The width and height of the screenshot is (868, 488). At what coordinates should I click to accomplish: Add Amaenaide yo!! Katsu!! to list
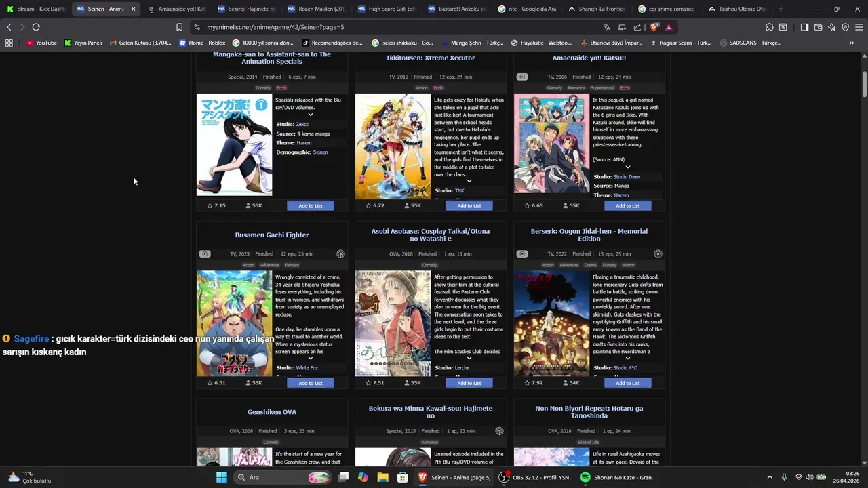pos(627,205)
